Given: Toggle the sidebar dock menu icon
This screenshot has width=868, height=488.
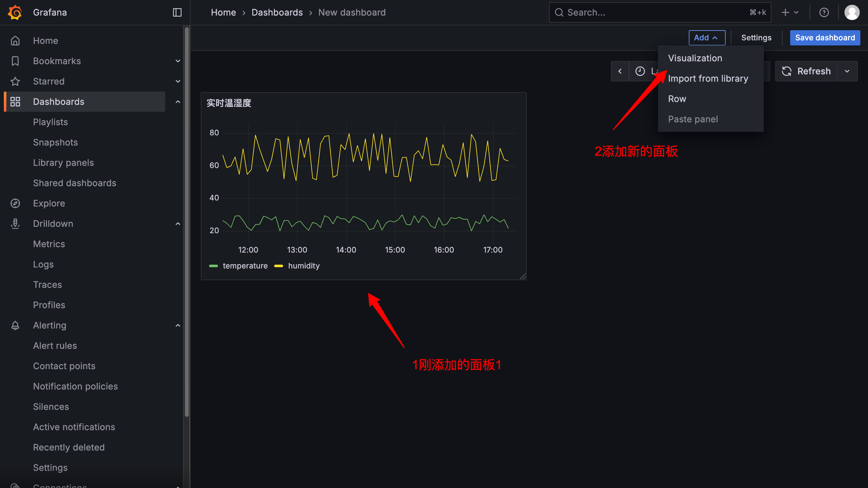Looking at the screenshot, I should point(177,12).
